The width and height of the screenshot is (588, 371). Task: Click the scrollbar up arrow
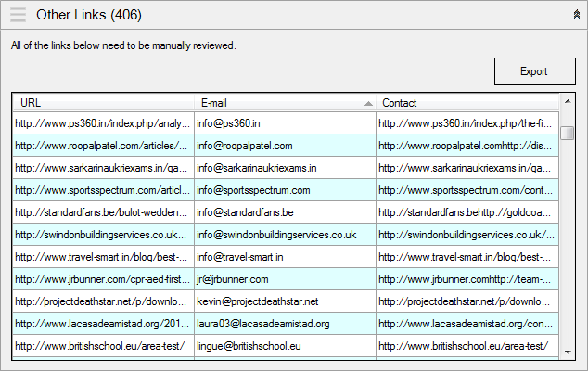(568, 101)
